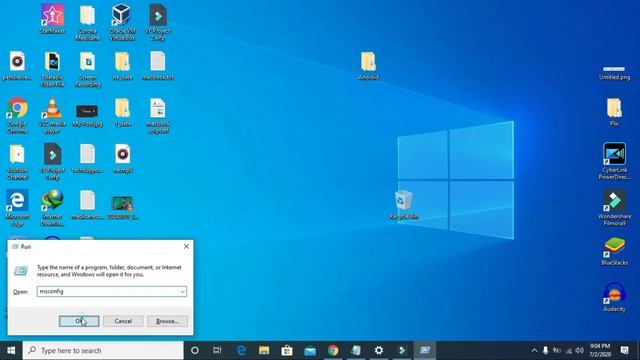Click the microphone icon in system tray
The image size is (640, 360).
coord(545,350)
